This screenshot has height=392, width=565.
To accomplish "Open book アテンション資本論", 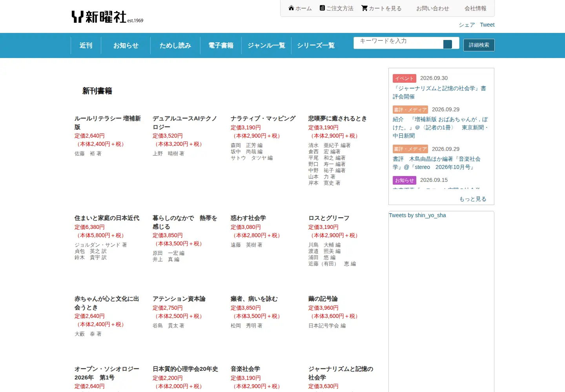I will 179,299.
